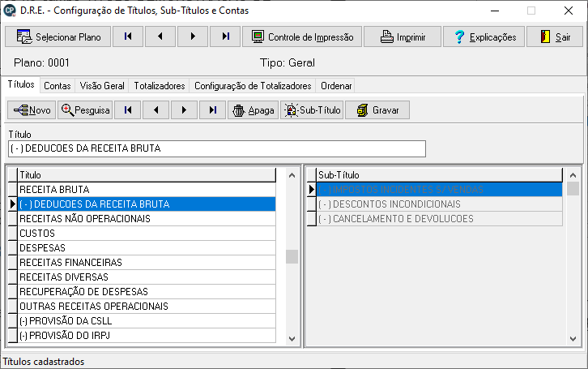Go to first plan in top toolbar

click(x=128, y=36)
